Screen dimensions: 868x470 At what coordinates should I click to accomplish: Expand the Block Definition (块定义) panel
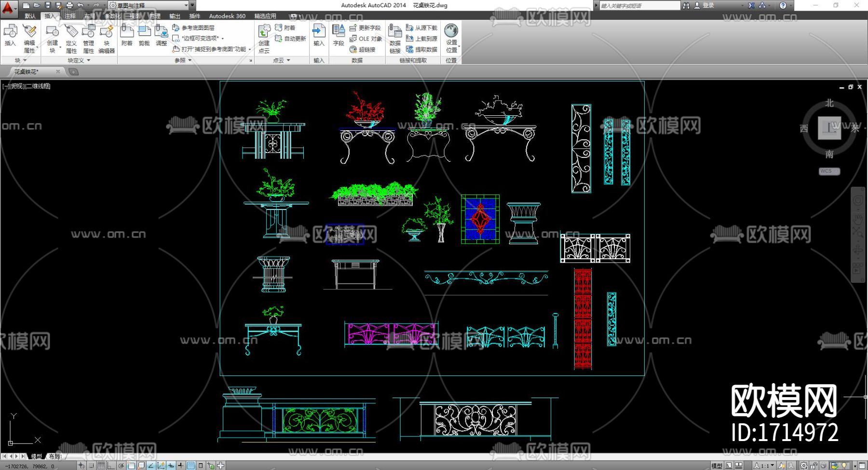pyautogui.click(x=79, y=60)
